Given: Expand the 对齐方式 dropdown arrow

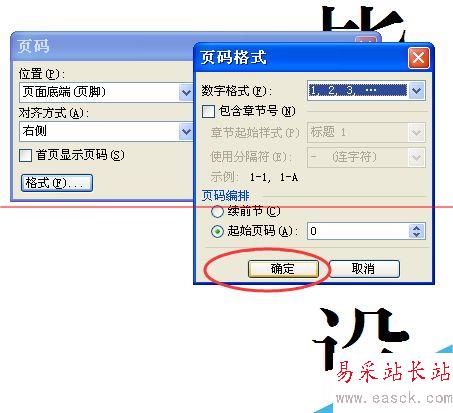Looking at the screenshot, I should coord(186,132).
